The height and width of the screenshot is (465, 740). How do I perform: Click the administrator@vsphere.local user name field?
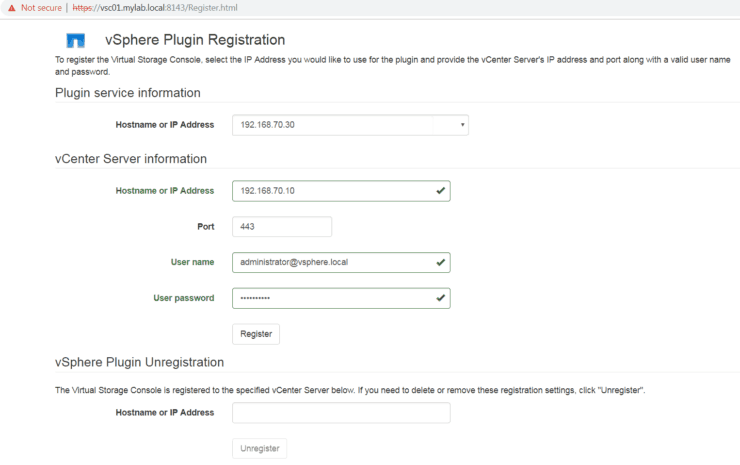330,262
